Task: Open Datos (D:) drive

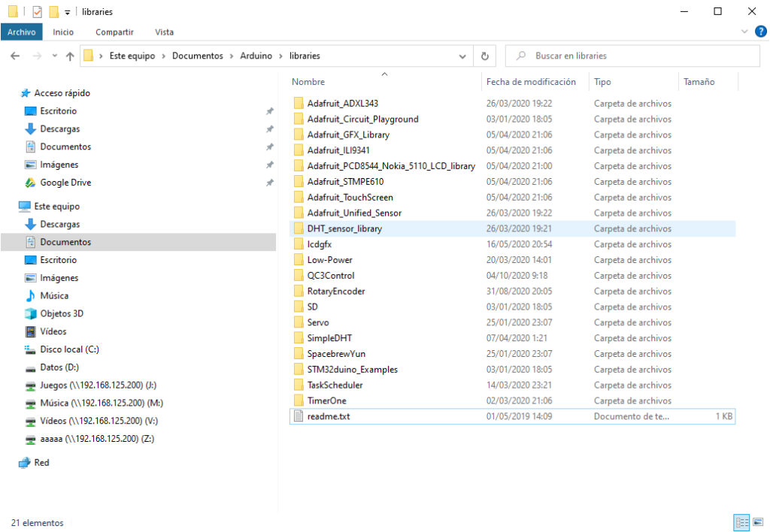Action: (59, 367)
